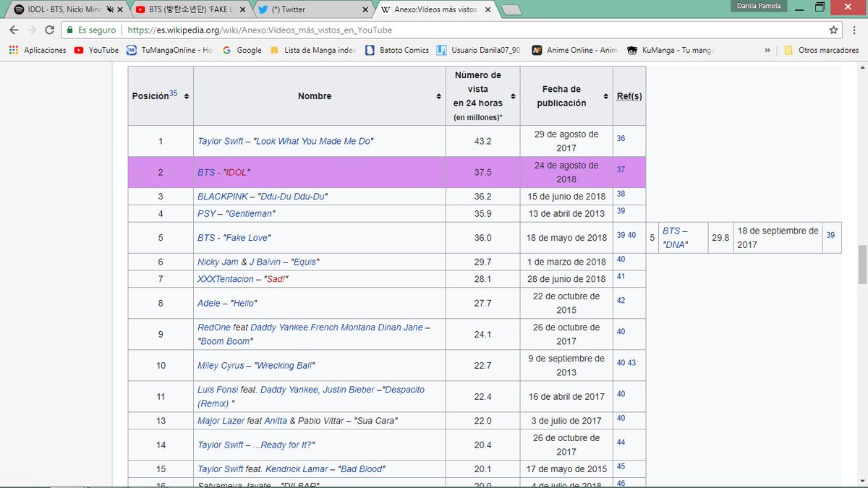This screenshot has height=488, width=868.
Task: Open the ...Ready for It? link
Action: (x=284, y=445)
